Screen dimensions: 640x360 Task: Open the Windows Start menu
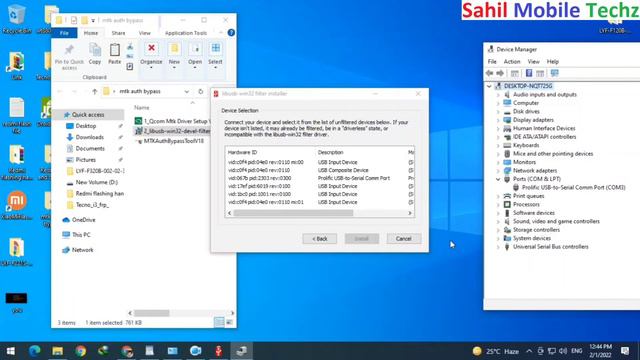[11, 351]
